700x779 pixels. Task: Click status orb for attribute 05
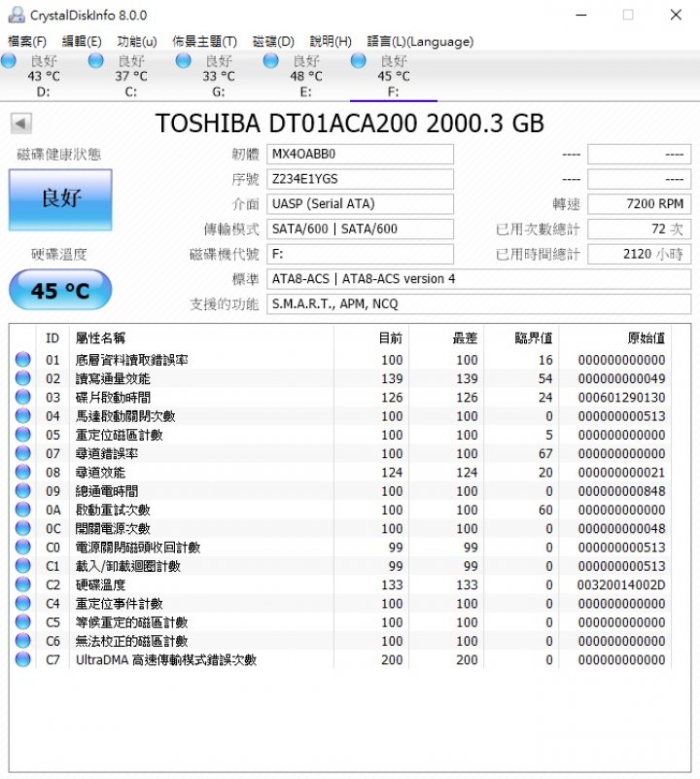[x=23, y=434]
